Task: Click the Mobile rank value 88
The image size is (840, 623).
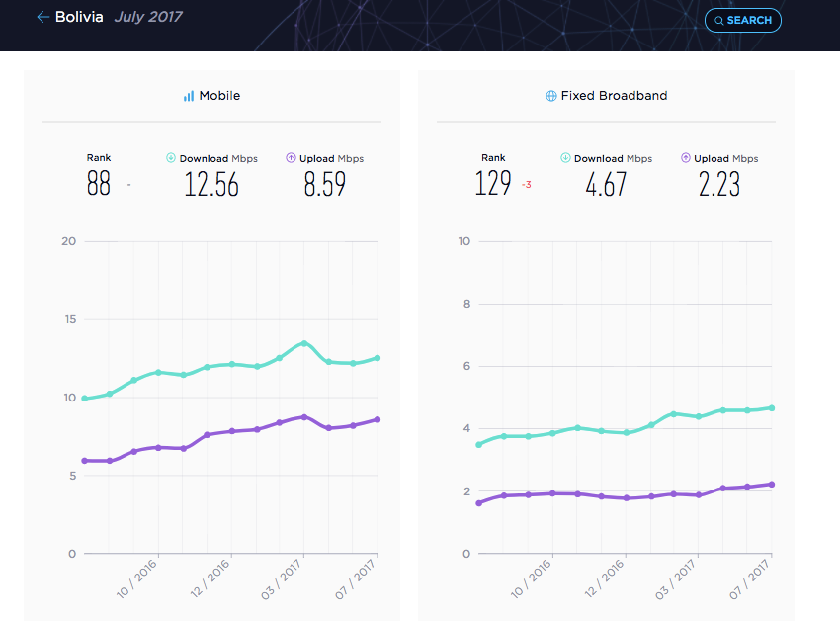Action: (99, 183)
